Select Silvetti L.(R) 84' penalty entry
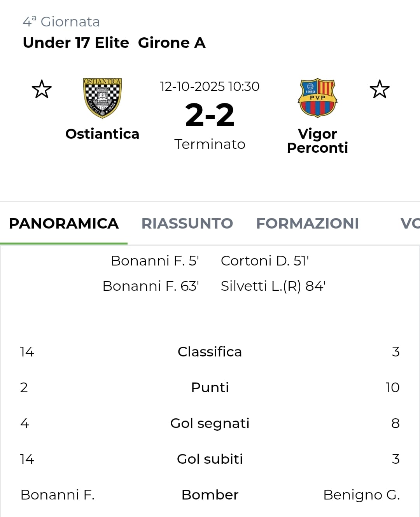The height and width of the screenshot is (517, 420). (x=273, y=286)
